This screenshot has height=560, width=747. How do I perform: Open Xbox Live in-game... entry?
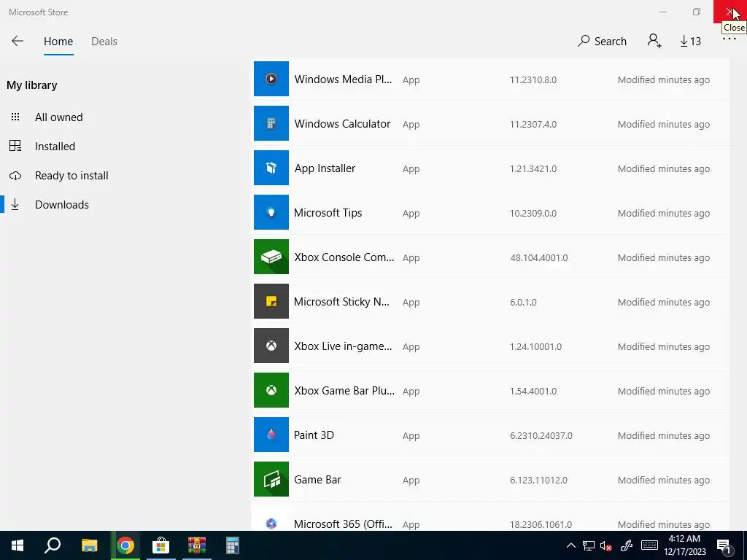[x=343, y=346]
